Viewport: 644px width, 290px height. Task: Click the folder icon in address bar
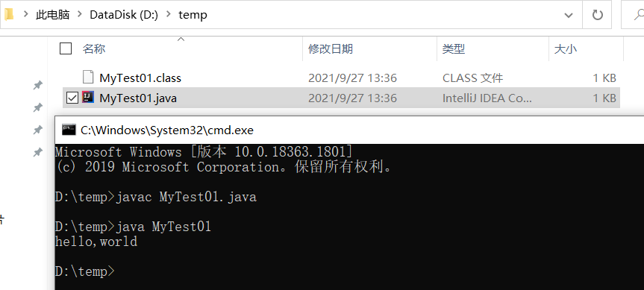(x=9, y=15)
